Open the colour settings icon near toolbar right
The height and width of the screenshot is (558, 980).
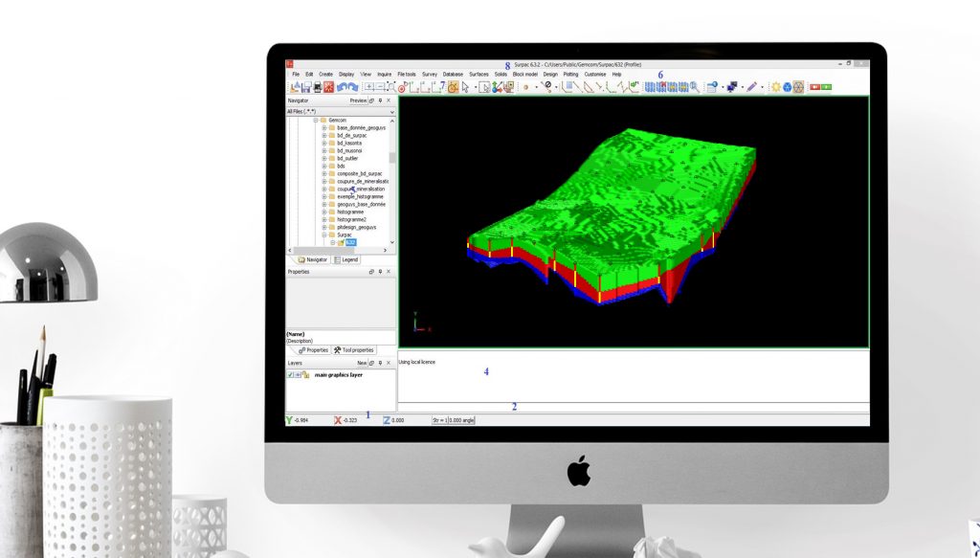(x=799, y=86)
